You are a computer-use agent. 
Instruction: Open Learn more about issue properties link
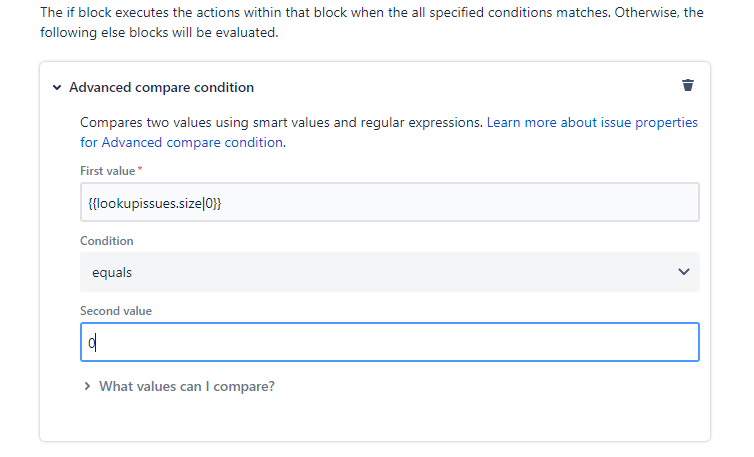pos(592,123)
